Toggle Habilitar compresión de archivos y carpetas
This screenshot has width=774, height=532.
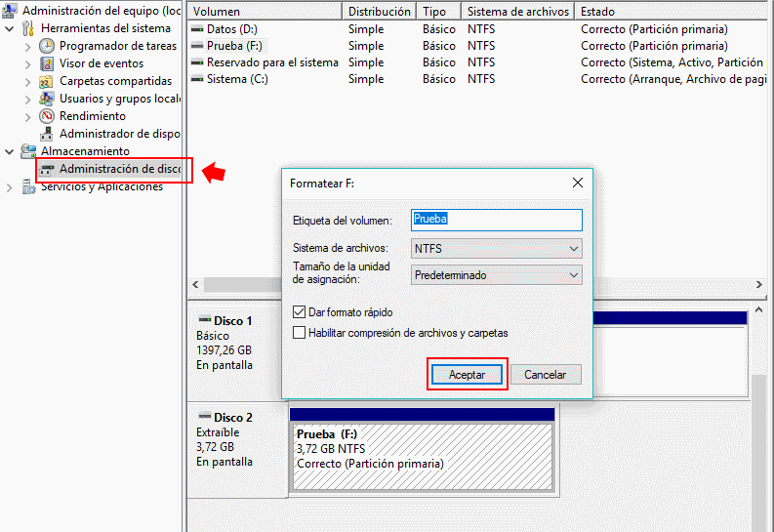point(300,333)
